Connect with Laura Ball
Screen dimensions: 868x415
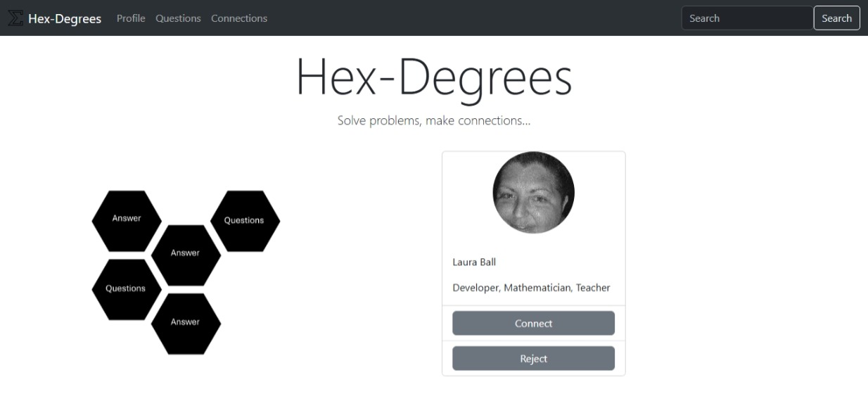tap(533, 323)
